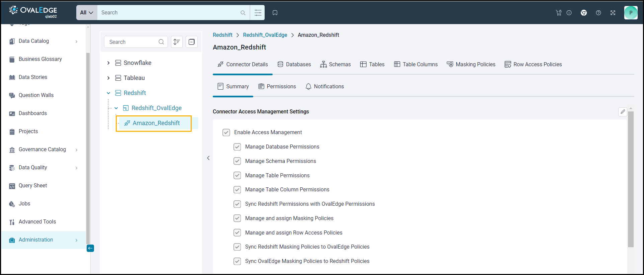
Task: Open the user profile avatar
Action: (631, 13)
